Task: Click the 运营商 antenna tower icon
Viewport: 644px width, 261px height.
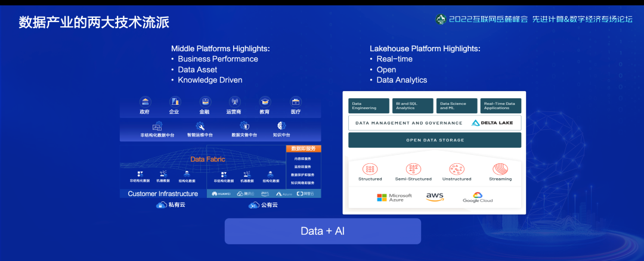Action: pos(234,101)
